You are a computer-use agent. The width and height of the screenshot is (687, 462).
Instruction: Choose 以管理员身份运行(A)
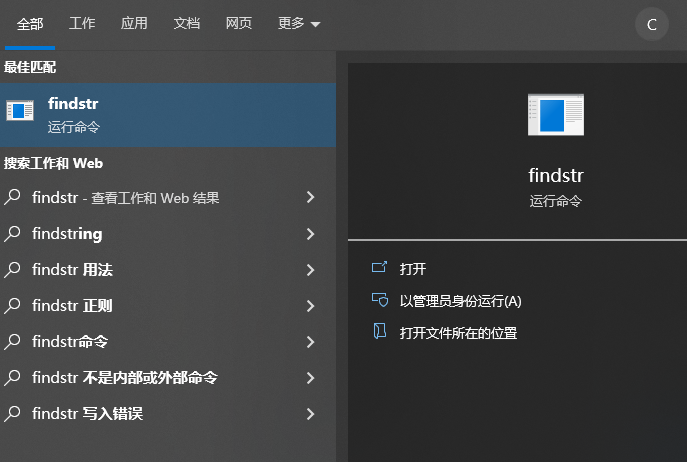coord(460,301)
